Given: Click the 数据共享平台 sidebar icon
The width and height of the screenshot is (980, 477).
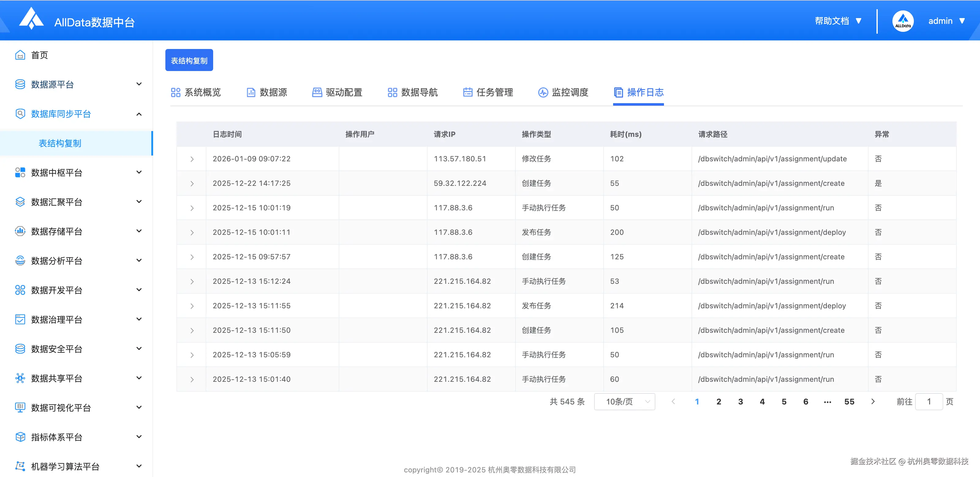Looking at the screenshot, I should click(x=20, y=378).
